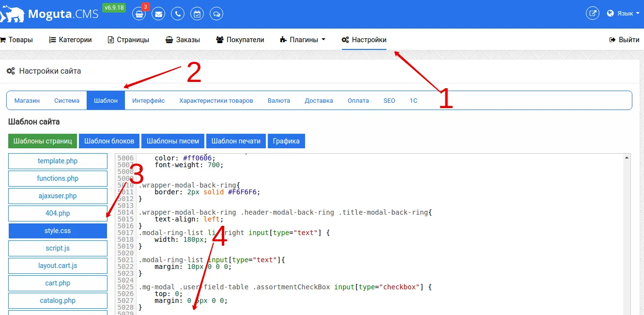Click the Выйти logout link
Viewport: 644px width, 315px height.
(624, 40)
